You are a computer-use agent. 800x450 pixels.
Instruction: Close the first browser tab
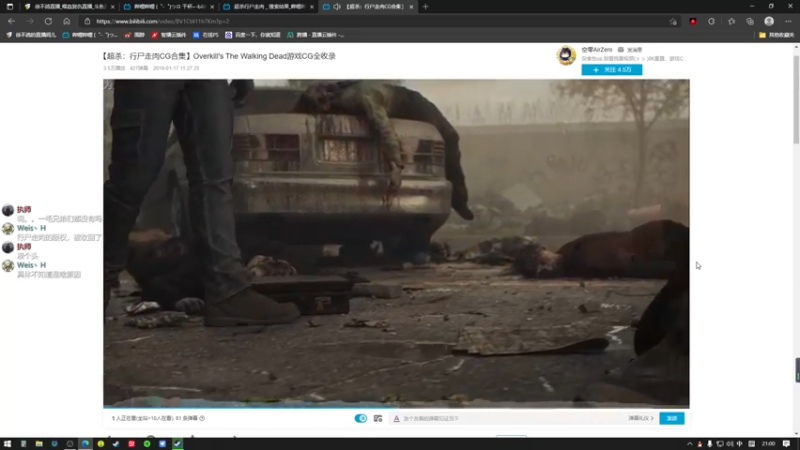coord(112,7)
